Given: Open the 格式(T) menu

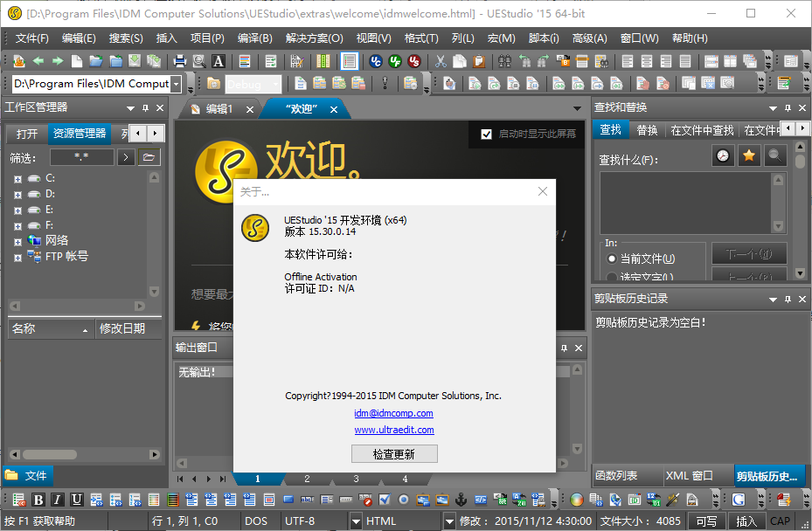Looking at the screenshot, I should pos(421,38).
